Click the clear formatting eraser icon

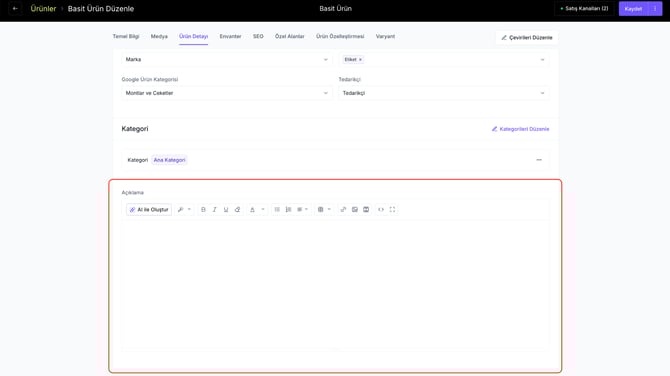point(238,209)
